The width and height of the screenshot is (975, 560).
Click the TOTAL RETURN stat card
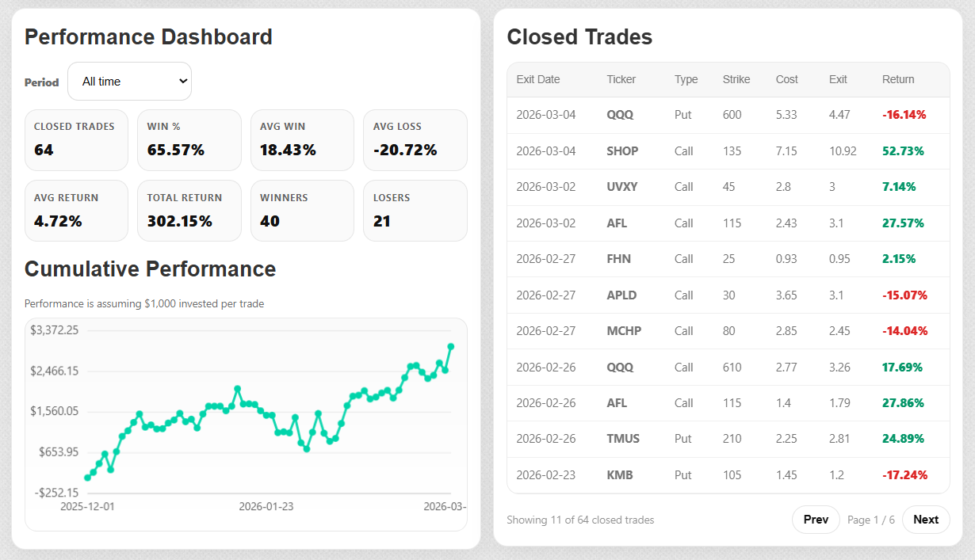point(189,210)
